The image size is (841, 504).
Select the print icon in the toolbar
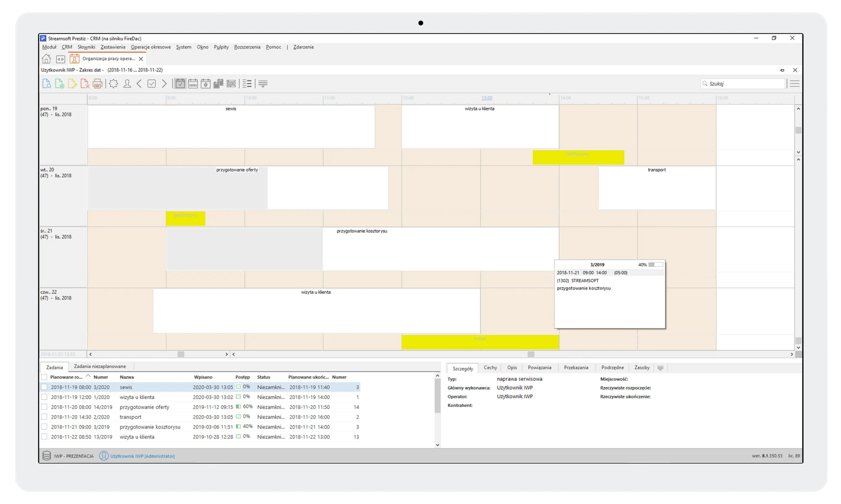(98, 83)
